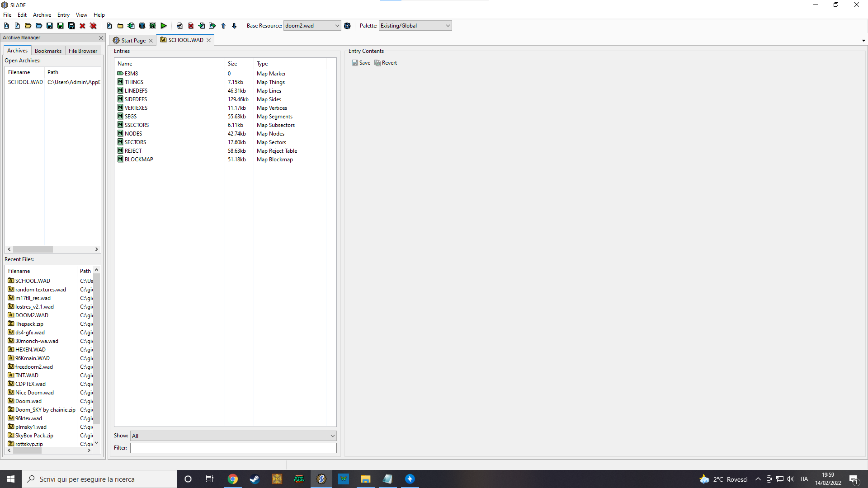The image size is (868, 488).
Task: Click the Move Entry Up arrow icon
Action: [x=223, y=26]
